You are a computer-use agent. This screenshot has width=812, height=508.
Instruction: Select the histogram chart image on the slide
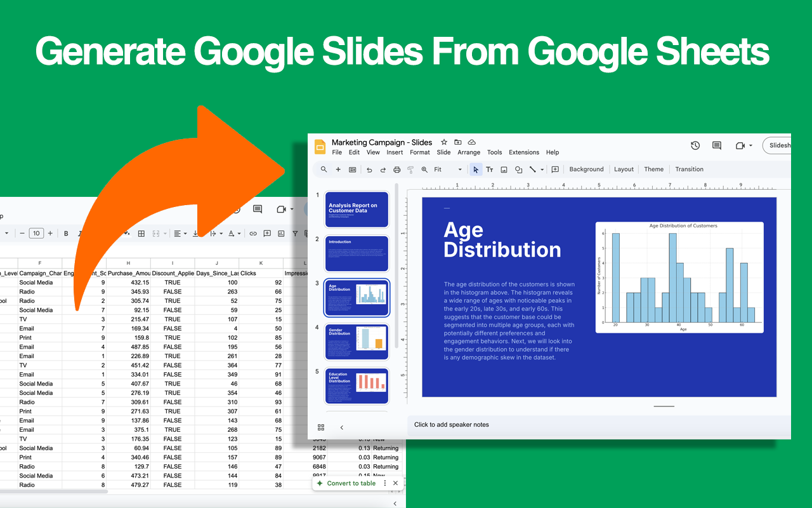pos(679,277)
